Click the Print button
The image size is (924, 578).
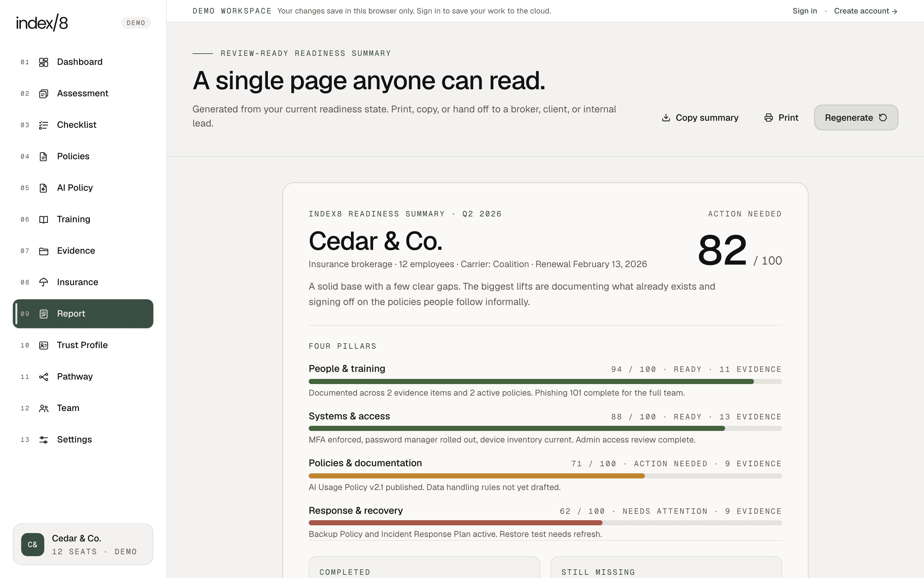click(x=781, y=118)
